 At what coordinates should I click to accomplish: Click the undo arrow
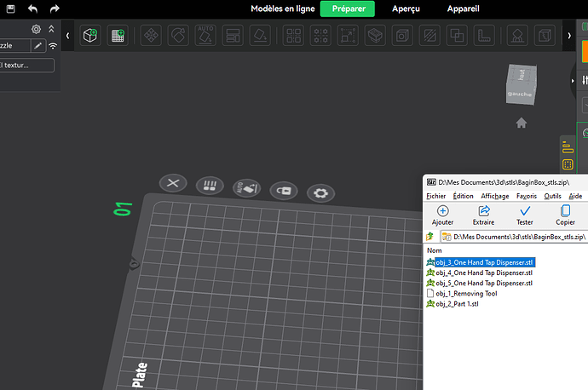[33, 9]
